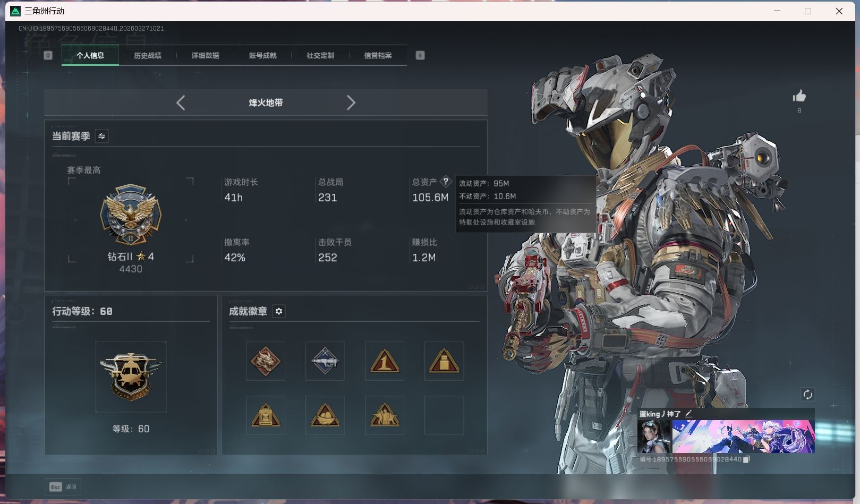Edit the player nickname pencil icon
The width and height of the screenshot is (860, 504).
pyautogui.click(x=689, y=413)
